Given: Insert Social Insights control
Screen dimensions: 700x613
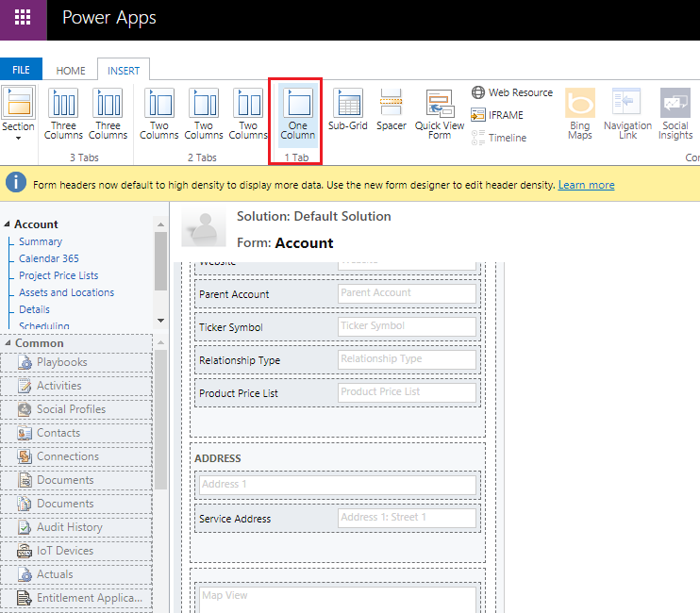Looking at the screenshot, I should [x=675, y=114].
